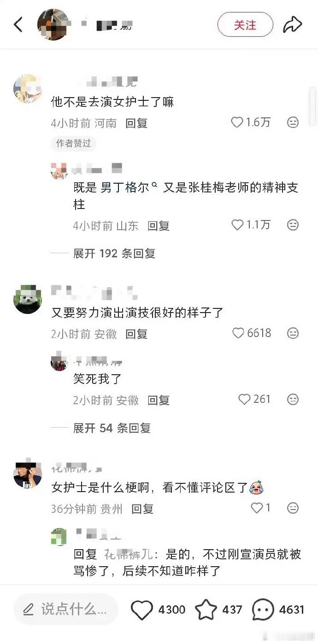This screenshot has width=318, height=644.
Task: Expand 54 replies
Action: point(112,428)
